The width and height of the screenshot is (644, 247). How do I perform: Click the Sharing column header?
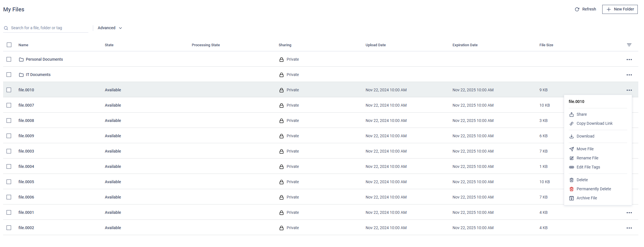coord(285,45)
